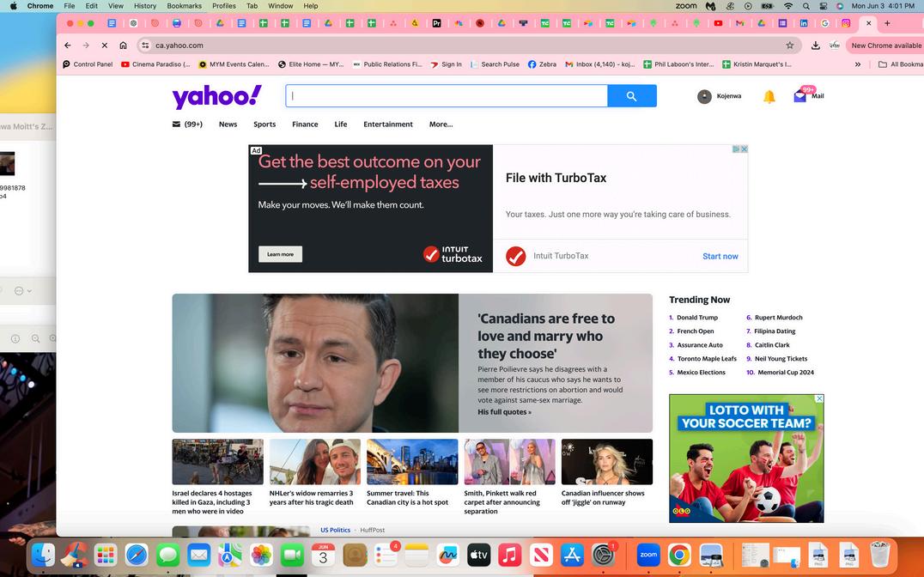924x577 pixels.
Task: Open Photos app from the Dock
Action: tap(261, 556)
